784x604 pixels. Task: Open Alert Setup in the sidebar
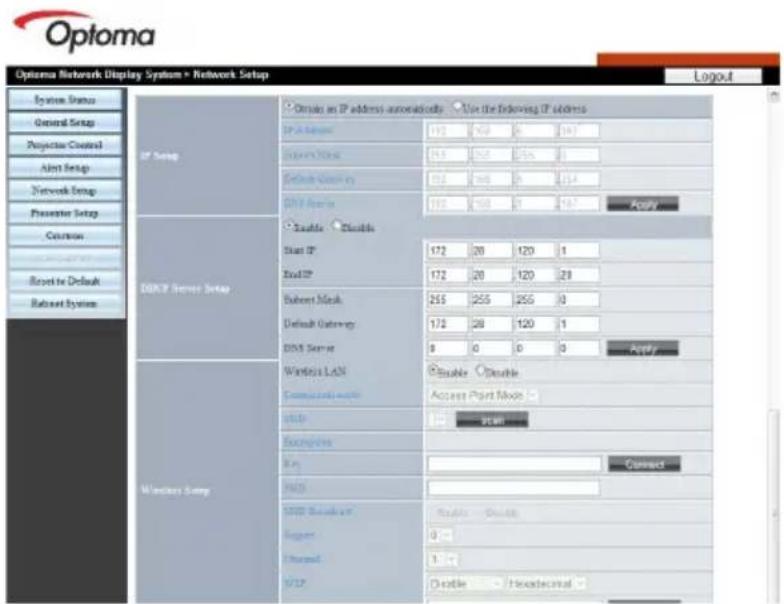pyautogui.click(x=65, y=168)
